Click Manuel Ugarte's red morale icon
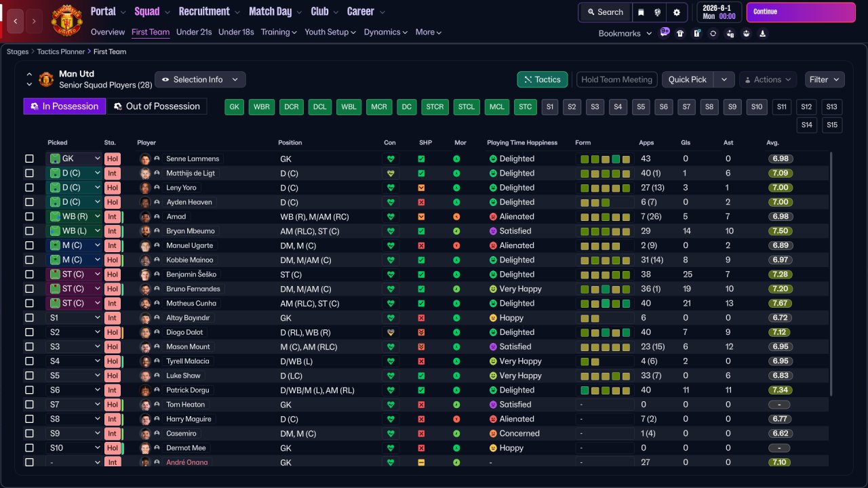 pos(457,245)
